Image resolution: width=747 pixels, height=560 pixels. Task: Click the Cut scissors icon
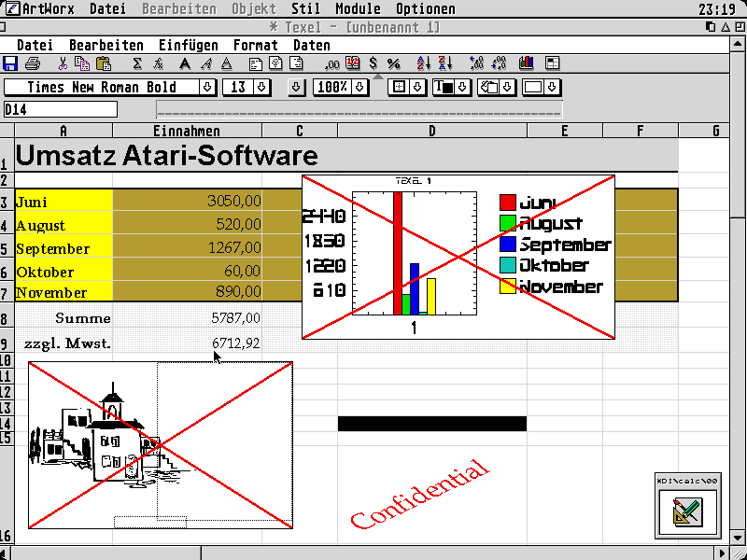(x=63, y=63)
